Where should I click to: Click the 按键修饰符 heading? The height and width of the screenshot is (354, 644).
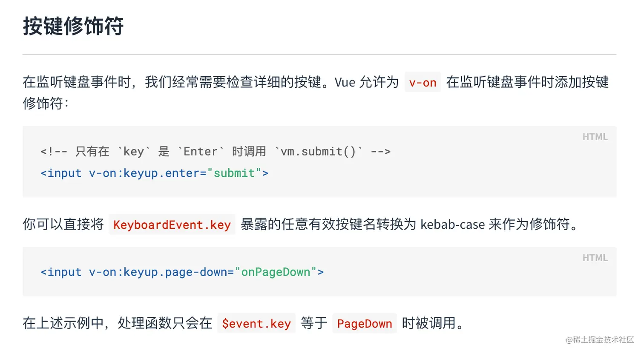[73, 26]
